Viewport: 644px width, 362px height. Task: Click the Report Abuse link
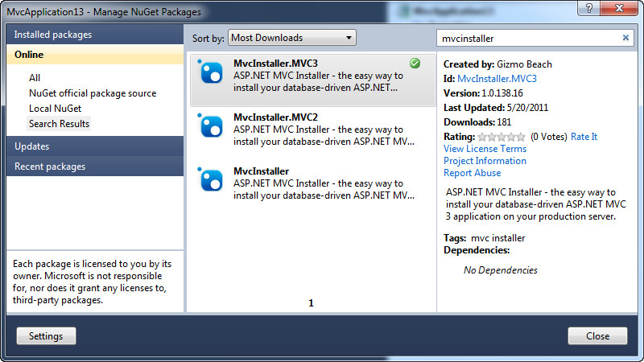pyautogui.click(x=473, y=173)
